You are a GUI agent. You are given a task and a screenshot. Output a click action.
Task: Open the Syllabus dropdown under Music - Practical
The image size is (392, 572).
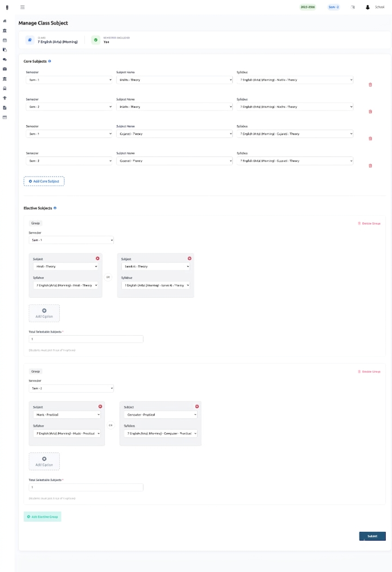click(67, 434)
